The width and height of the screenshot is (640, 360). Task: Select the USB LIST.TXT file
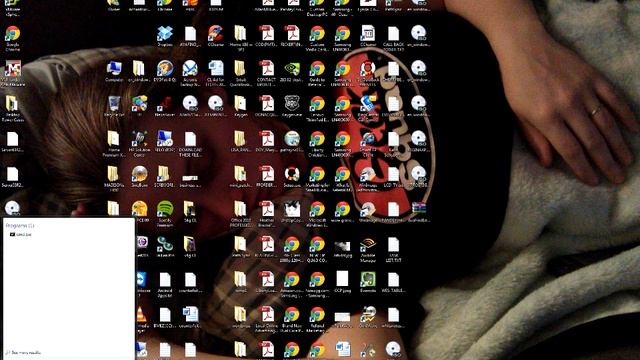(x=393, y=249)
